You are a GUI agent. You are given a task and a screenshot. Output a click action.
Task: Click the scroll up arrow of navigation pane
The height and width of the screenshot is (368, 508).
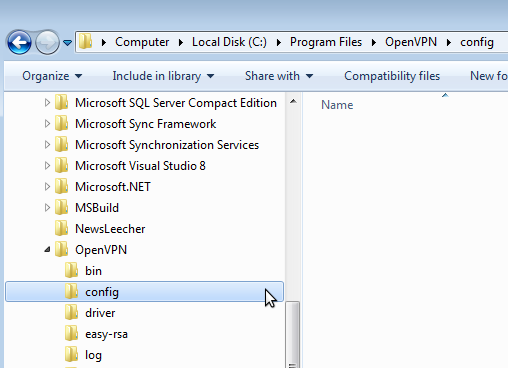(293, 101)
